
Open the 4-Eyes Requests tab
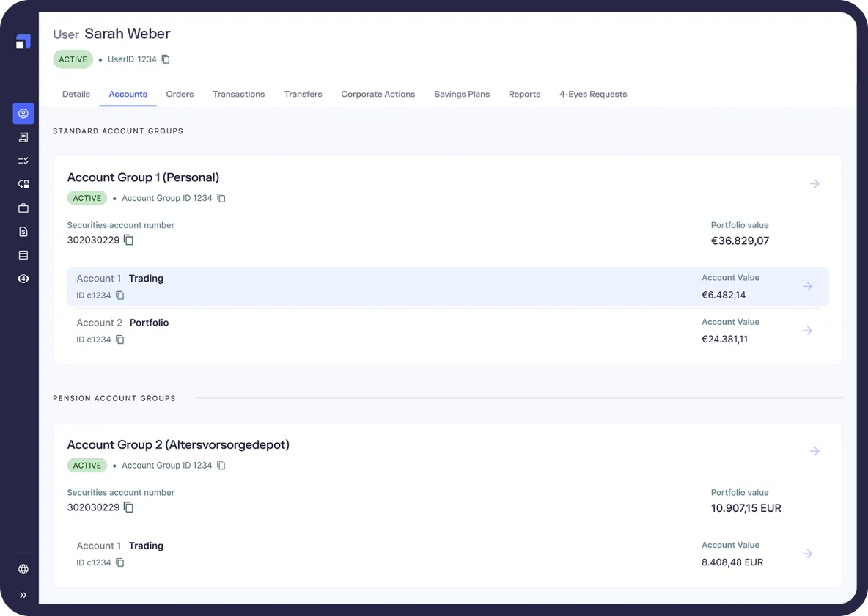pos(593,94)
